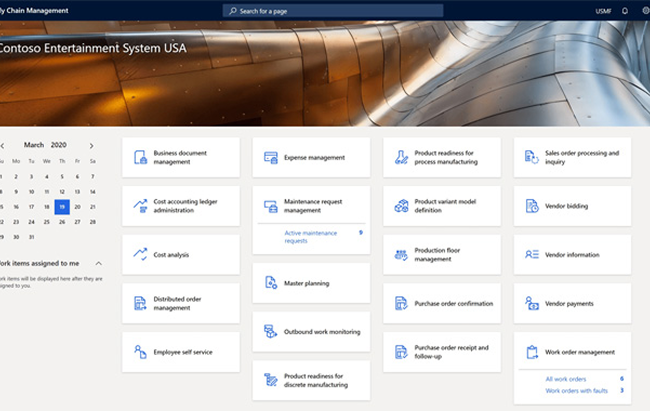The image size is (650, 411).
Task: Click the Vendor payments tile label
Action: pos(569,304)
